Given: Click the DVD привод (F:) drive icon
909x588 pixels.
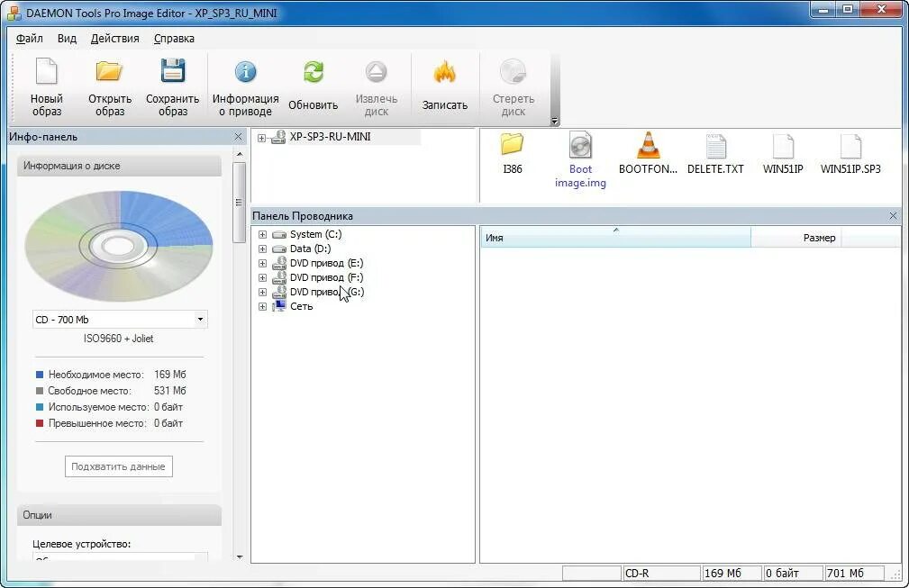Looking at the screenshot, I should click(x=279, y=277).
